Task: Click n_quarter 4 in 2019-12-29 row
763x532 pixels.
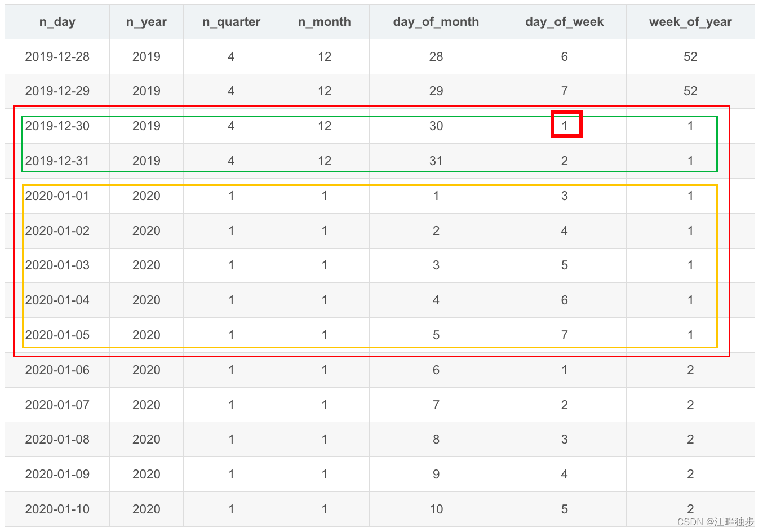Action: (231, 91)
